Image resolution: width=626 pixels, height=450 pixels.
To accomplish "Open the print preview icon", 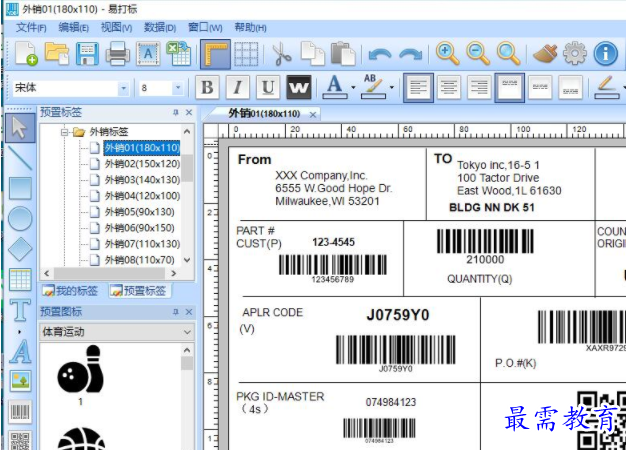I will tap(148, 54).
